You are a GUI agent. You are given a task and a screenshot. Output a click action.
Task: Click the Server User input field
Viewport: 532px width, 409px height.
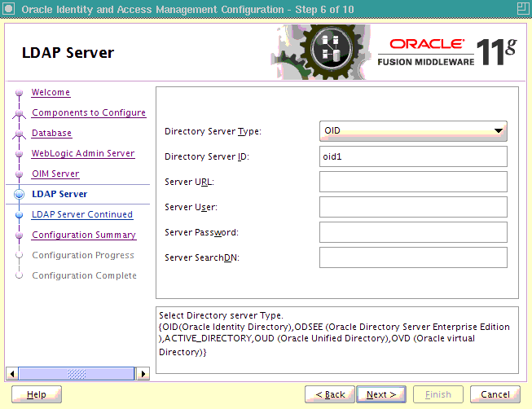coord(413,207)
